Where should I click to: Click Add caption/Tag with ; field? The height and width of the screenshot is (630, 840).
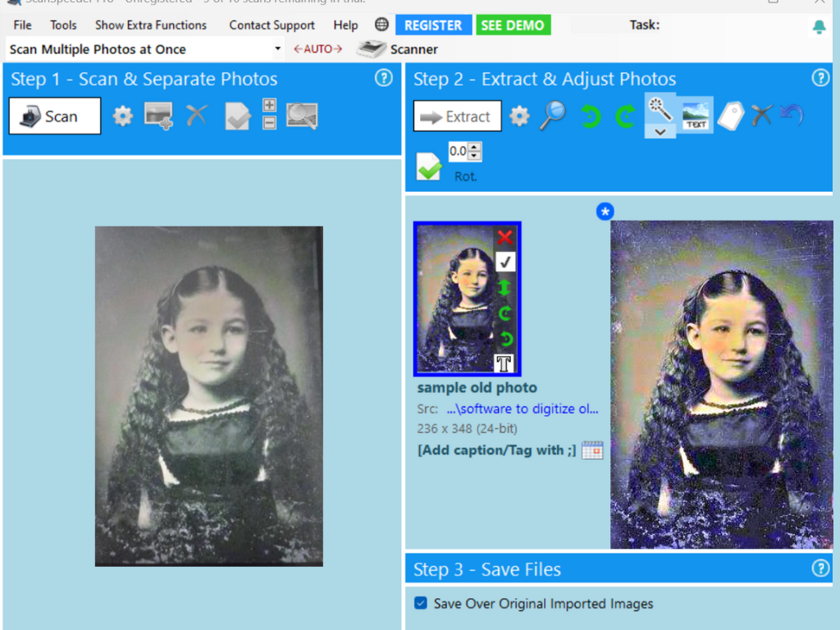coord(496,450)
